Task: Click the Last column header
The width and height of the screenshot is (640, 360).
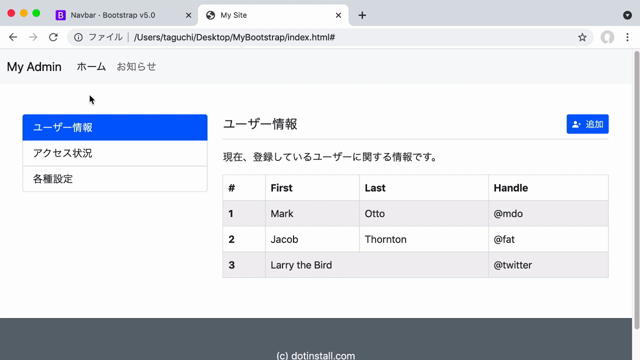Action: tap(424, 188)
